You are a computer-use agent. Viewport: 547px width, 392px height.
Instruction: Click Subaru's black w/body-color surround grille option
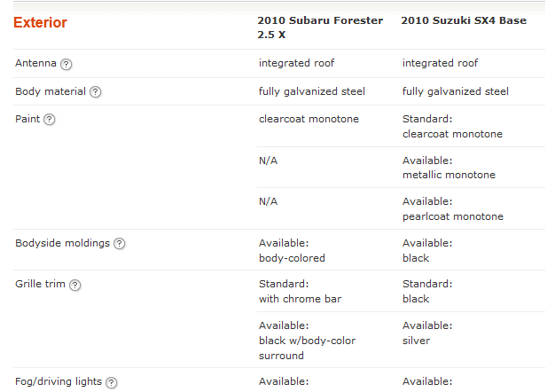(x=305, y=341)
